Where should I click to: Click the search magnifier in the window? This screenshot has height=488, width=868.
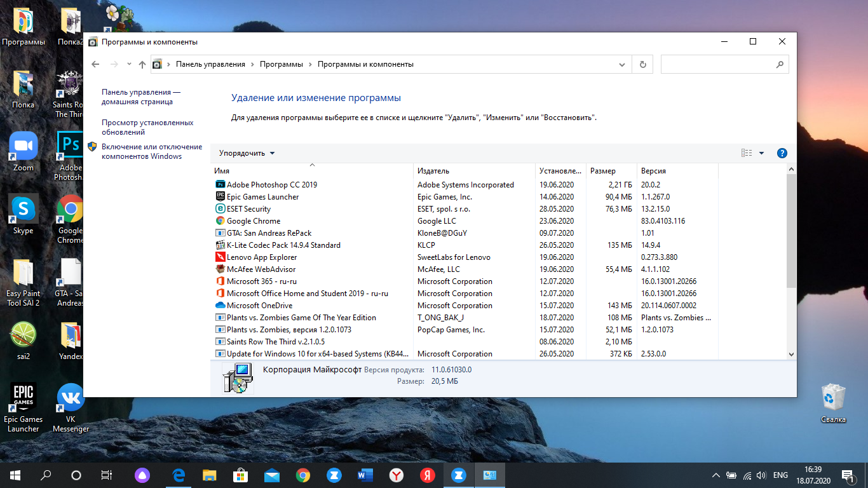click(x=780, y=64)
